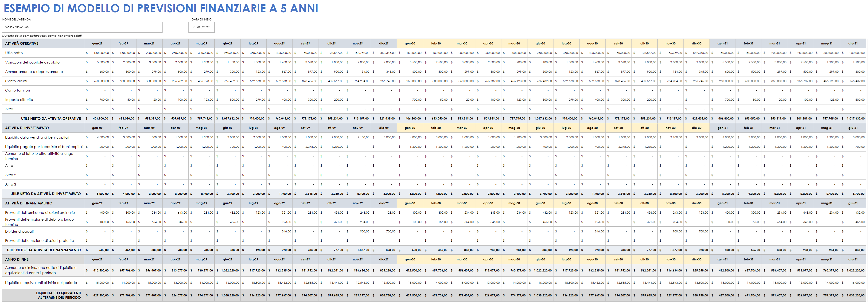The height and width of the screenshot is (303, 868).
Task: Click investment total 5.200,00 under gen-29
Action: (x=97, y=194)
